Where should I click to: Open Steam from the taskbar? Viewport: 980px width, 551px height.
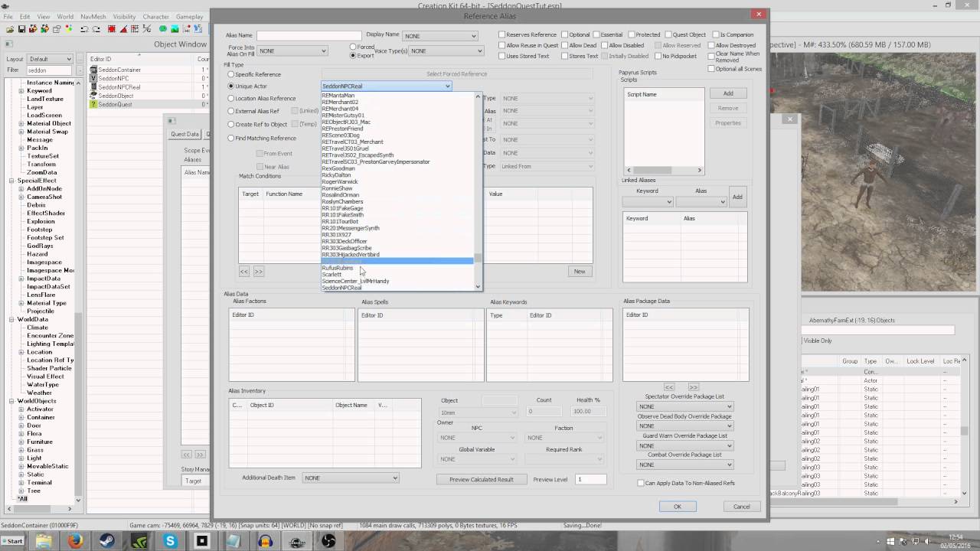pyautogui.click(x=106, y=541)
